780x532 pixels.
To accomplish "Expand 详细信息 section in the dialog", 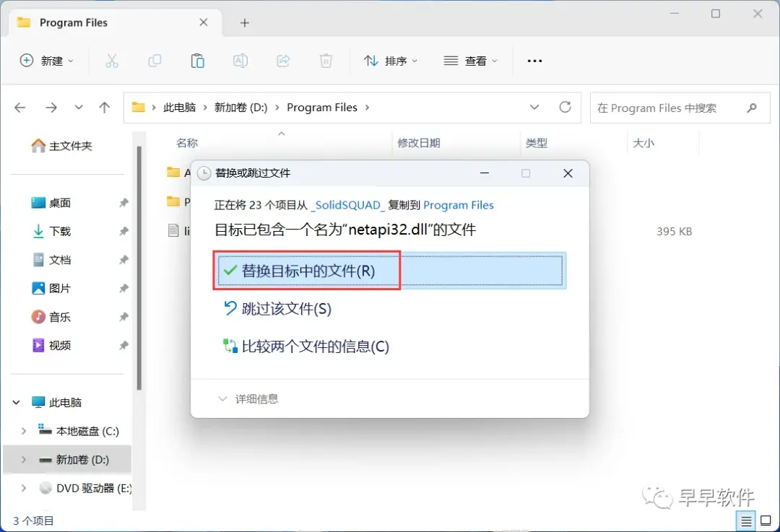I will [248, 398].
